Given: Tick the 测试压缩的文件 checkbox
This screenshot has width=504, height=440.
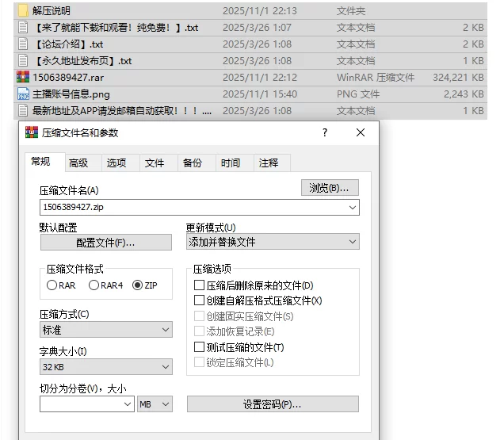Looking at the screenshot, I should pos(200,347).
